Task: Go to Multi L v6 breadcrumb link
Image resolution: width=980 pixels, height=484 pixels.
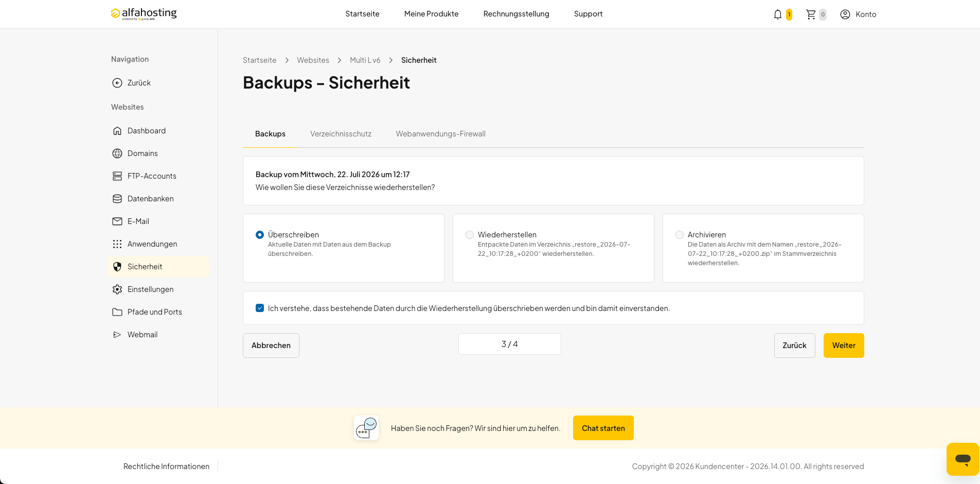Action: [365, 60]
